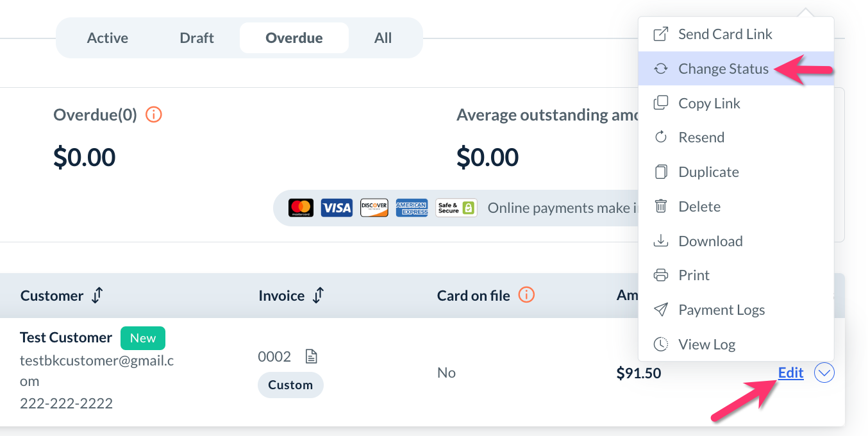Collapse the row actions chevron dropdown
Image resolution: width=868 pixels, height=436 pixels.
[x=824, y=373]
